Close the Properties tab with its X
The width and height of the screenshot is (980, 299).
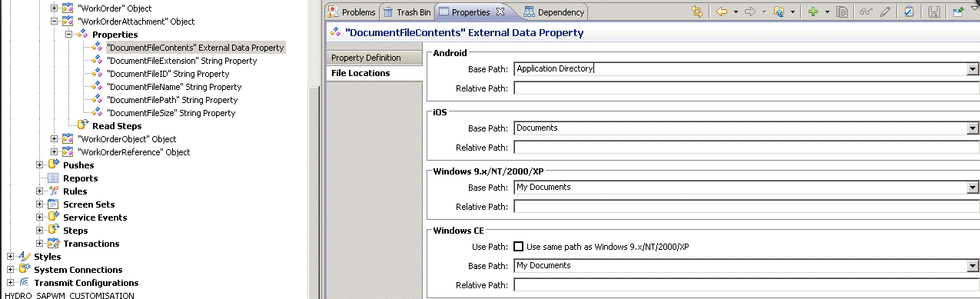[x=500, y=12]
